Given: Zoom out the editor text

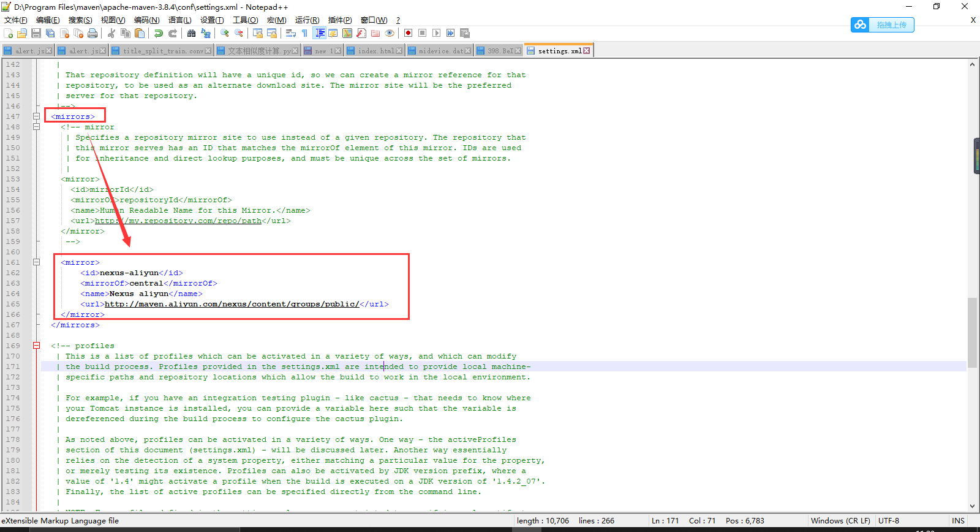Looking at the screenshot, I should tap(239, 33).
